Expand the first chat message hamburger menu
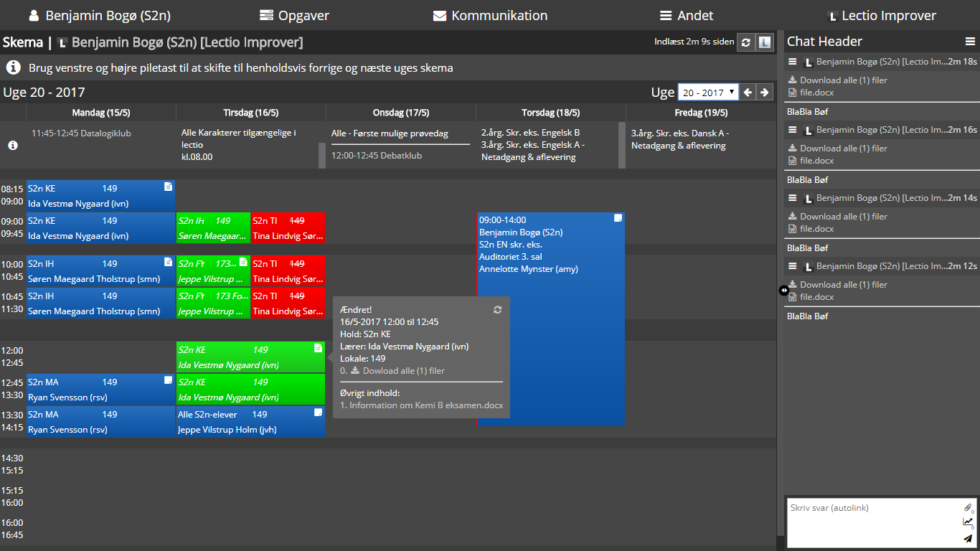980x551 pixels. pyautogui.click(x=793, y=62)
